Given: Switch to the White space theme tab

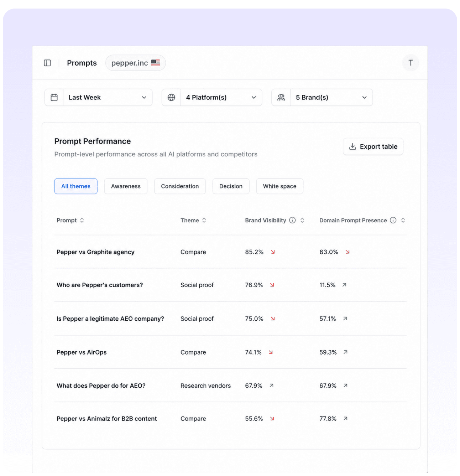Looking at the screenshot, I should (279, 186).
